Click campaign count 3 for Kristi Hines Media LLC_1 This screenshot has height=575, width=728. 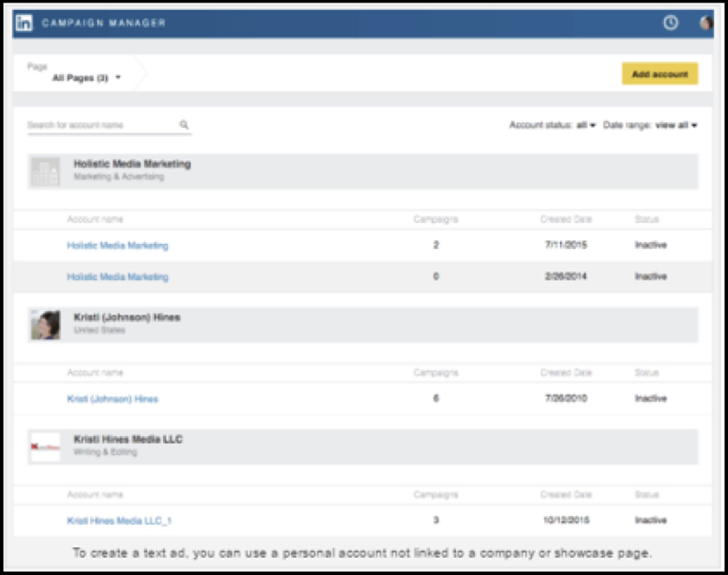435,520
